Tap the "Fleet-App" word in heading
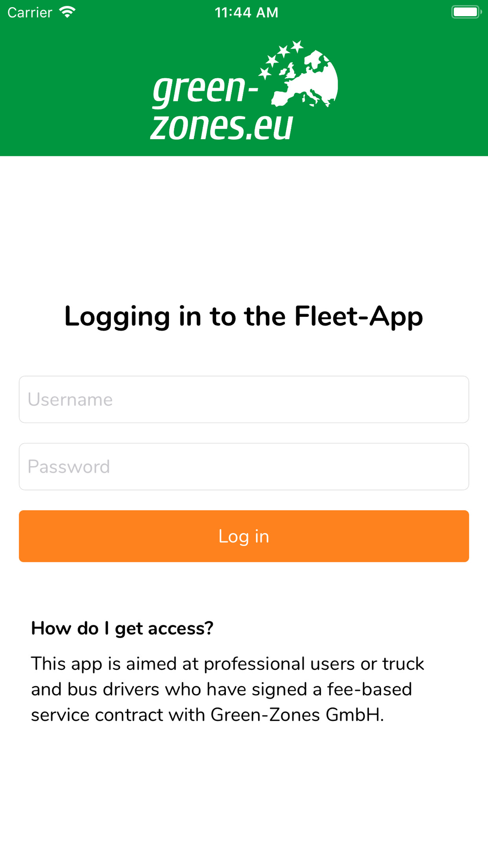Screen dimensions: 488x868 point(359,317)
